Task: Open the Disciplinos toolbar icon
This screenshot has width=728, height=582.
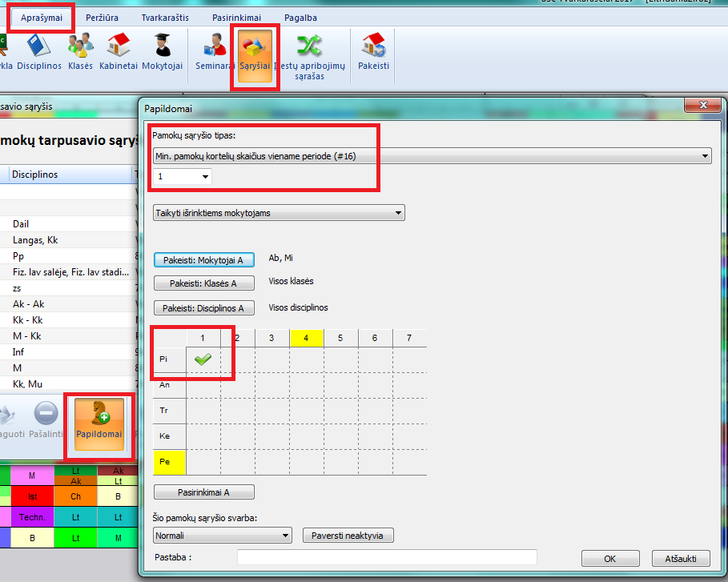Action: click(x=39, y=52)
